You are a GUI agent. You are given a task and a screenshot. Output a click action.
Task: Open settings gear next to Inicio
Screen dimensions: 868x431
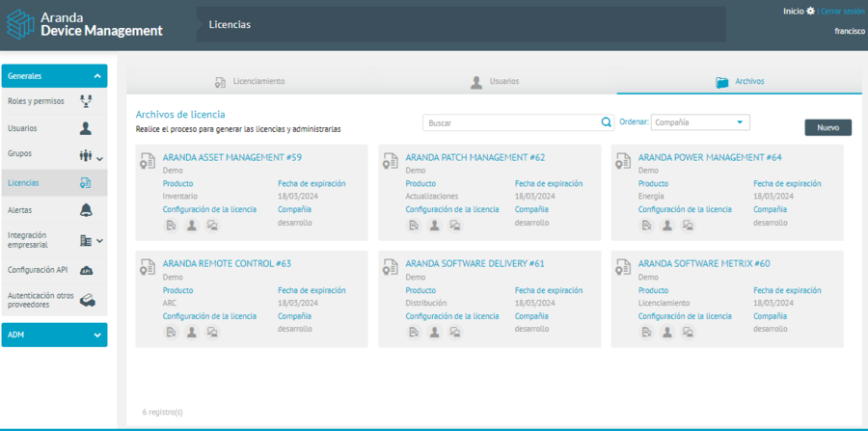[810, 11]
